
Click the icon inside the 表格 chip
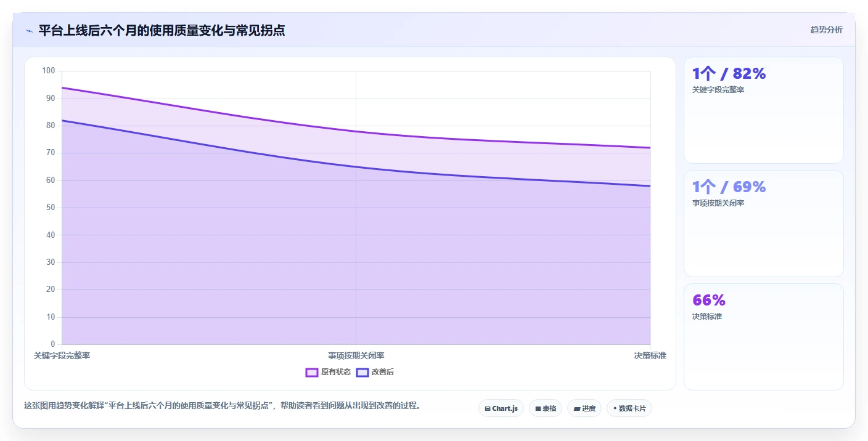click(x=538, y=408)
